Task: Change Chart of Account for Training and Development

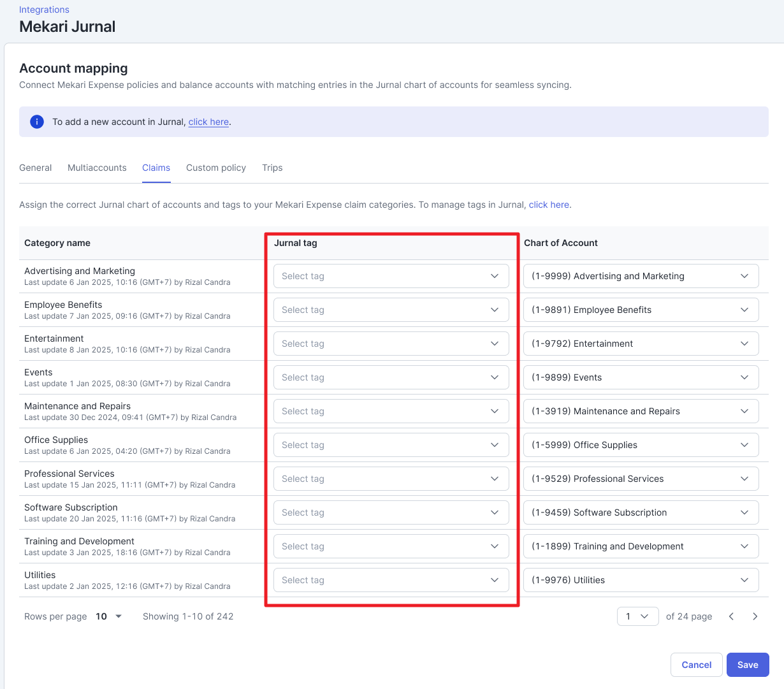Action: [x=641, y=546]
